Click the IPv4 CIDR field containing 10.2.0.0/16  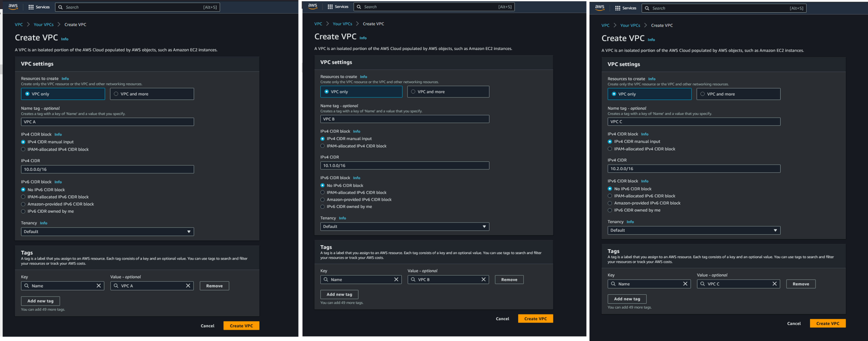point(694,169)
